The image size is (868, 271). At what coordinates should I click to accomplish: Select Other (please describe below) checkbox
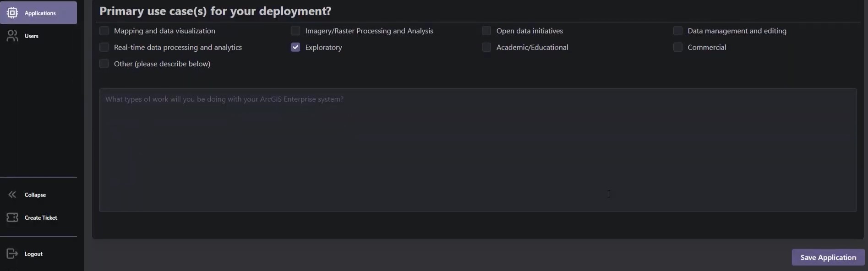(104, 64)
